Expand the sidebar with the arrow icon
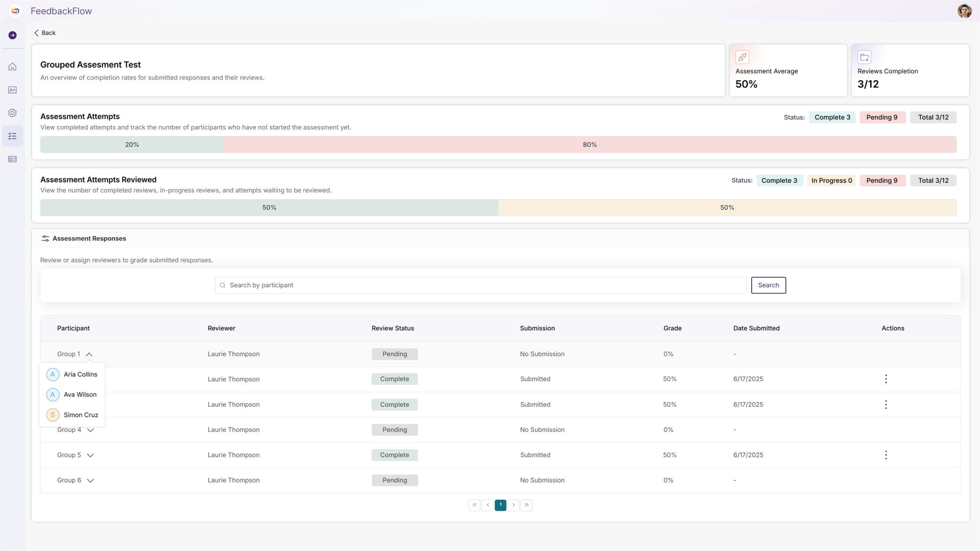Screen dimensions: 980x551 (13, 35)
